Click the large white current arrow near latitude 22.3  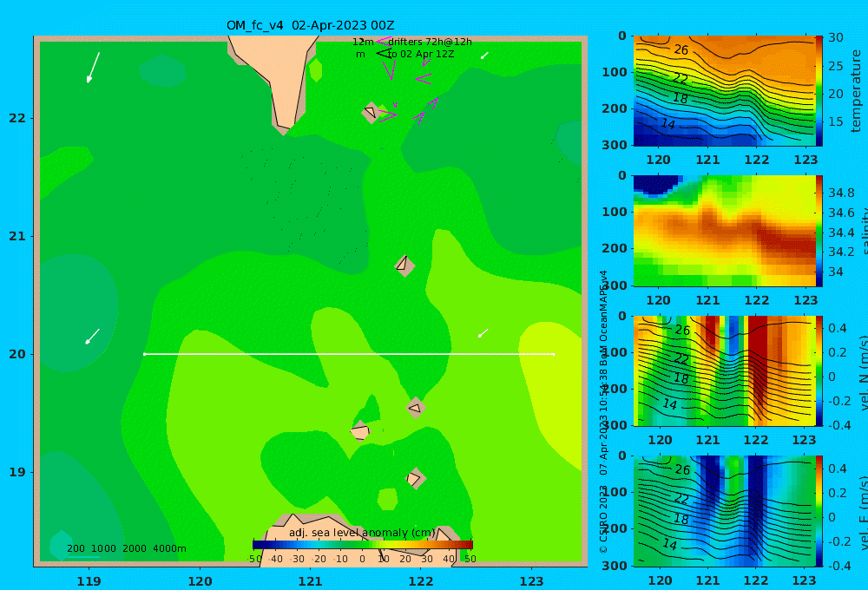pyautogui.click(x=93, y=68)
